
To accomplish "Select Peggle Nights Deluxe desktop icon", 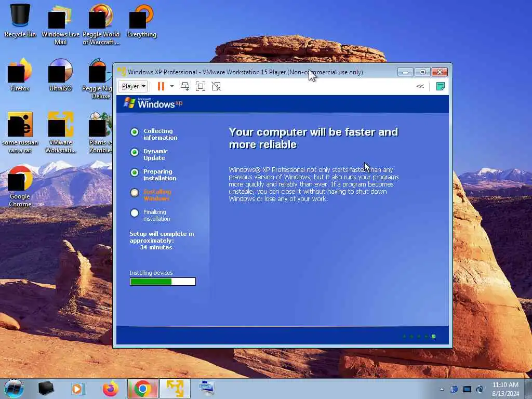I will coord(97,79).
